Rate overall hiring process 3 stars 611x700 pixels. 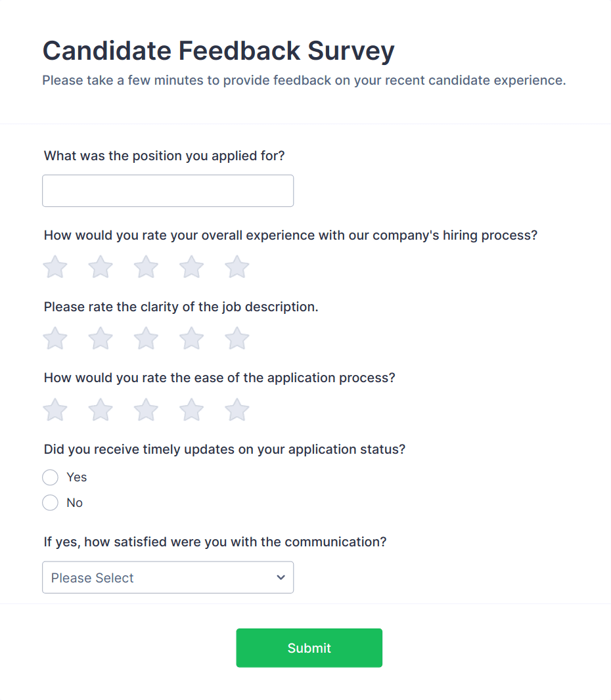pos(145,267)
